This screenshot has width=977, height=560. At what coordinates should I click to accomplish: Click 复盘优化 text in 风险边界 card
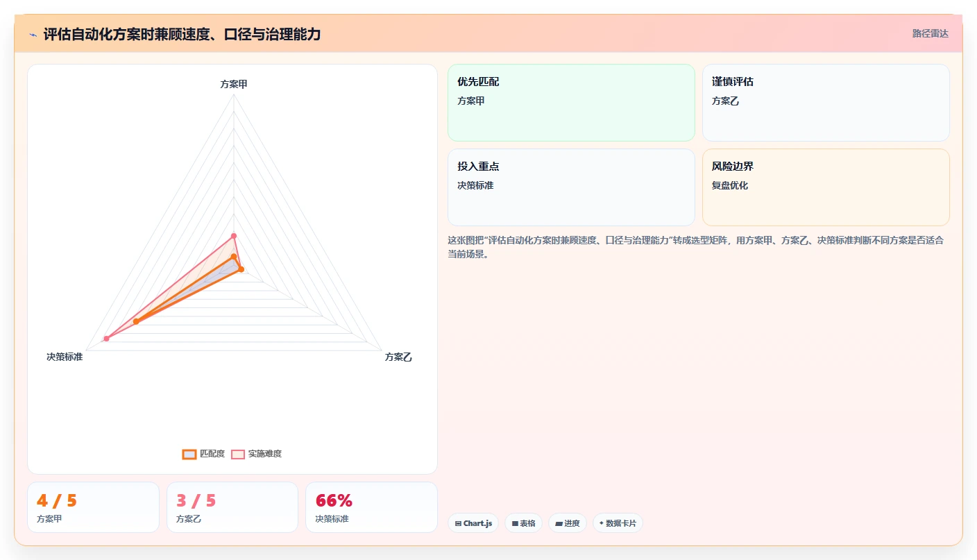[730, 185]
